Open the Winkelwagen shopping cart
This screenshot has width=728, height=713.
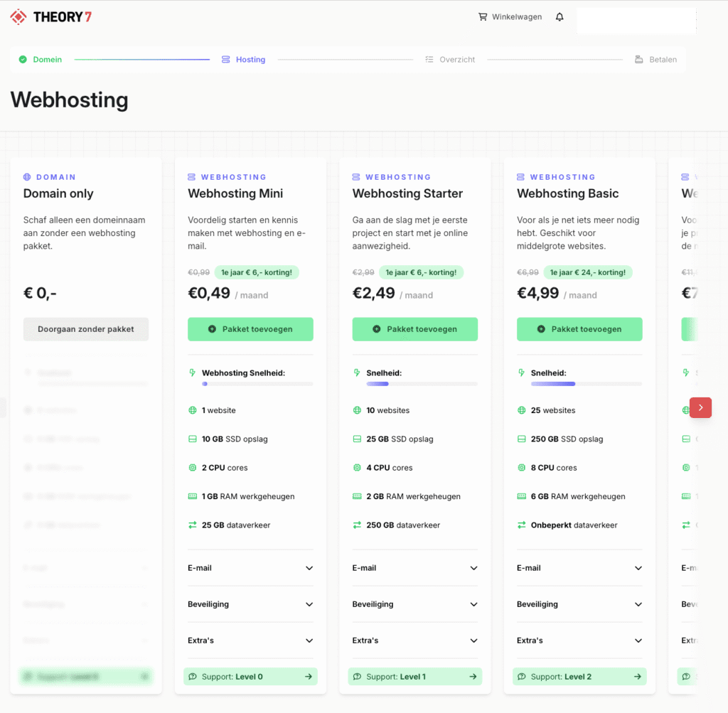tap(510, 17)
